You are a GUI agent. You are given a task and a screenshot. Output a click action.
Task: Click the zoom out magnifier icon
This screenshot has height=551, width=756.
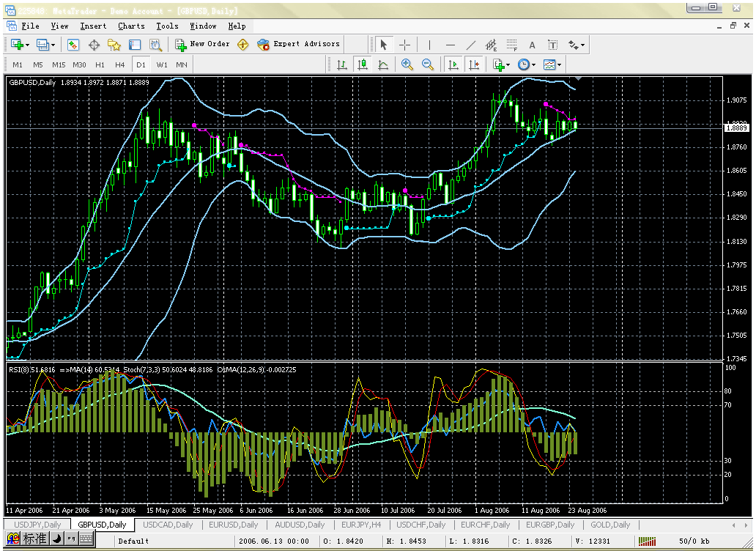[x=428, y=64]
